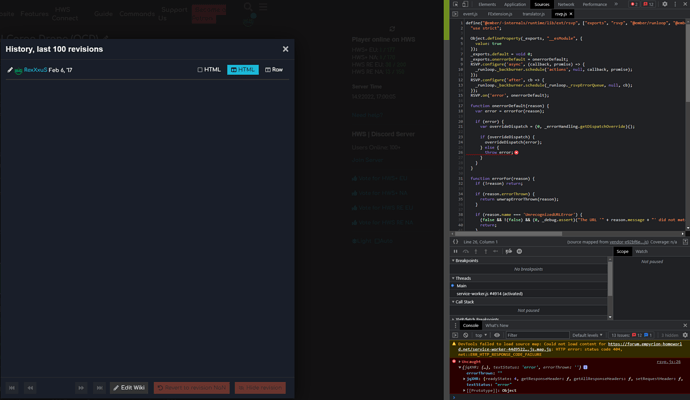
Task: Select the highlighted side-by-side HTML view
Action: (243, 70)
